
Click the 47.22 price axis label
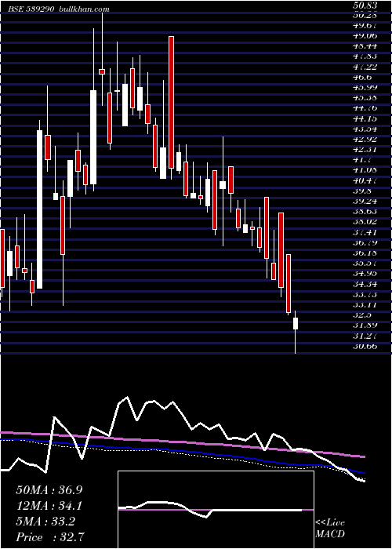pyautogui.click(x=365, y=67)
